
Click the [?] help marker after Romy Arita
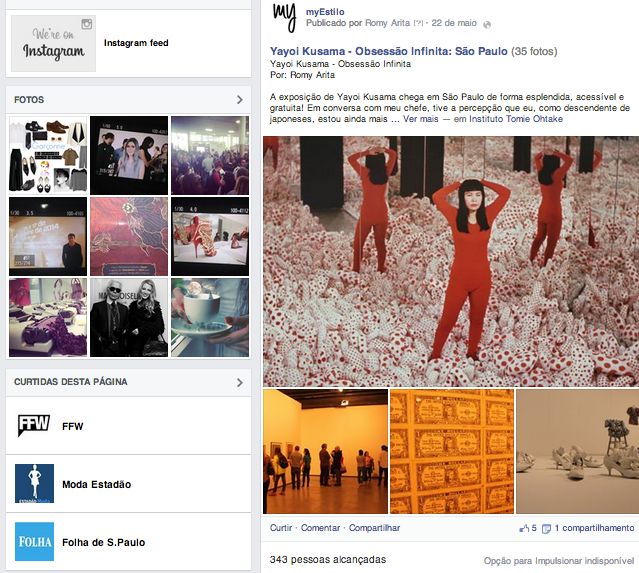tap(418, 23)
